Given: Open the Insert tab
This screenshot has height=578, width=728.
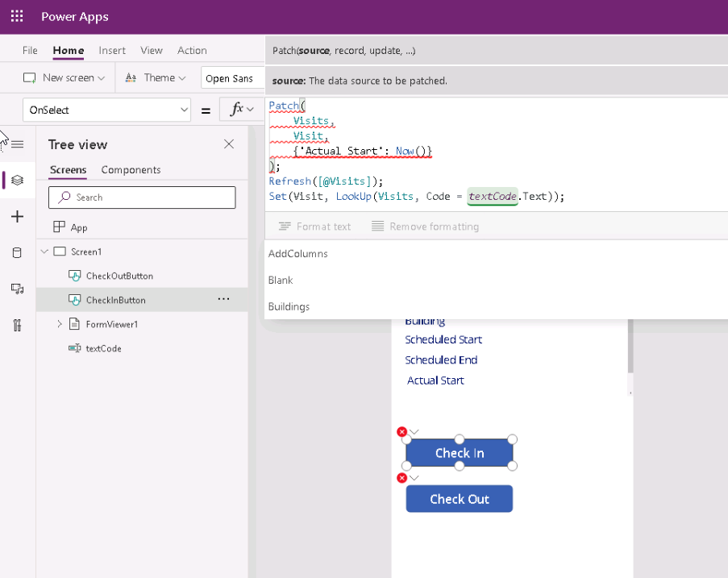Looking at the screenshot, I should tap(112, 51).
